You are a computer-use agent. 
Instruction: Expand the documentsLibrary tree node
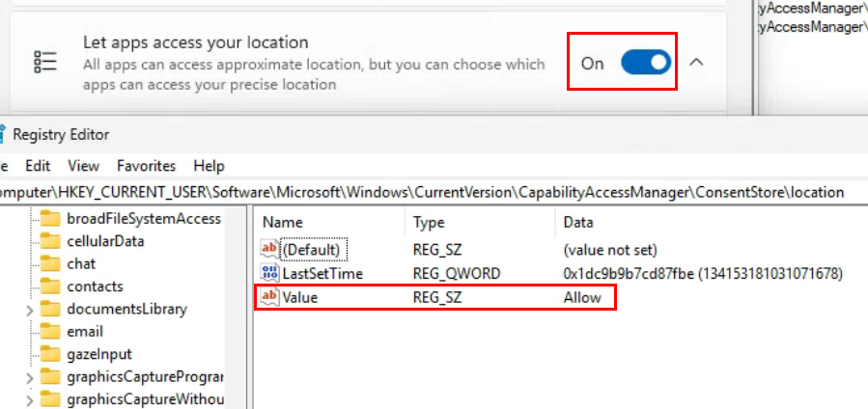coord(30,310)
